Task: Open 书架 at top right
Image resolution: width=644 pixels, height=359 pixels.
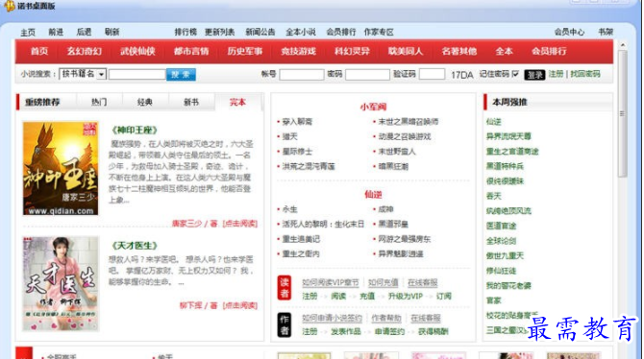Action: [606, 32]
